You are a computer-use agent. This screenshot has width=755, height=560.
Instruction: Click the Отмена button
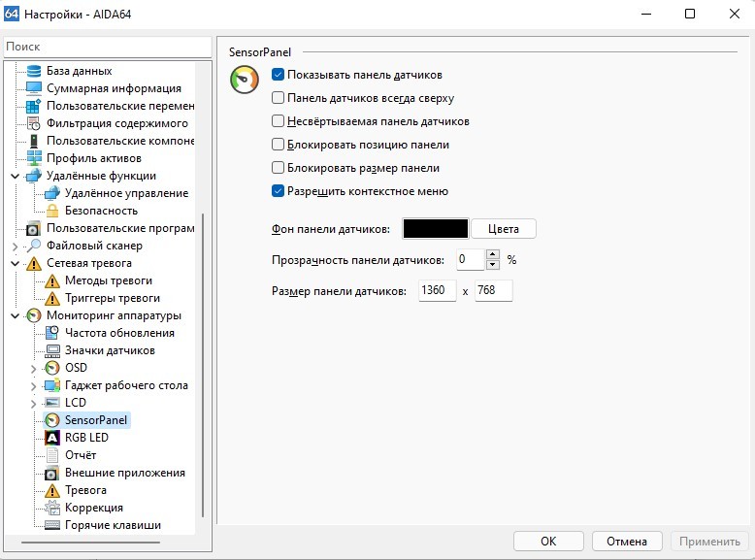pos(627,542)
